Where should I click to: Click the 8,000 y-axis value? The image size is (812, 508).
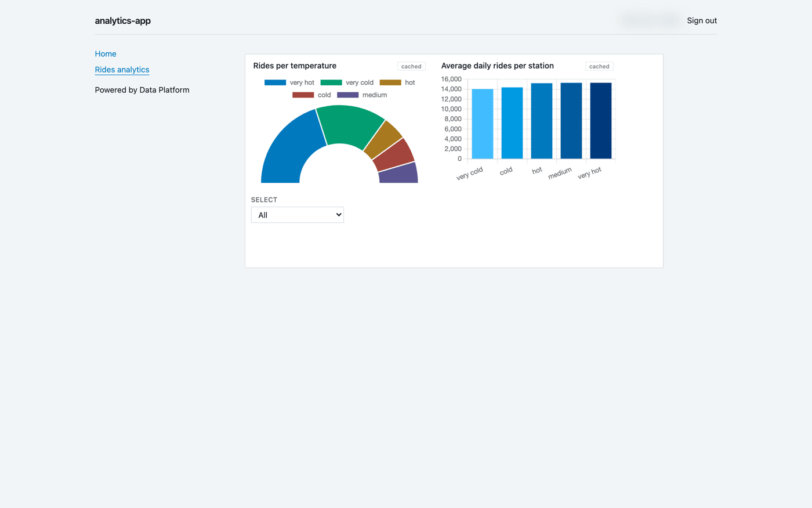(x=453, y=119)
